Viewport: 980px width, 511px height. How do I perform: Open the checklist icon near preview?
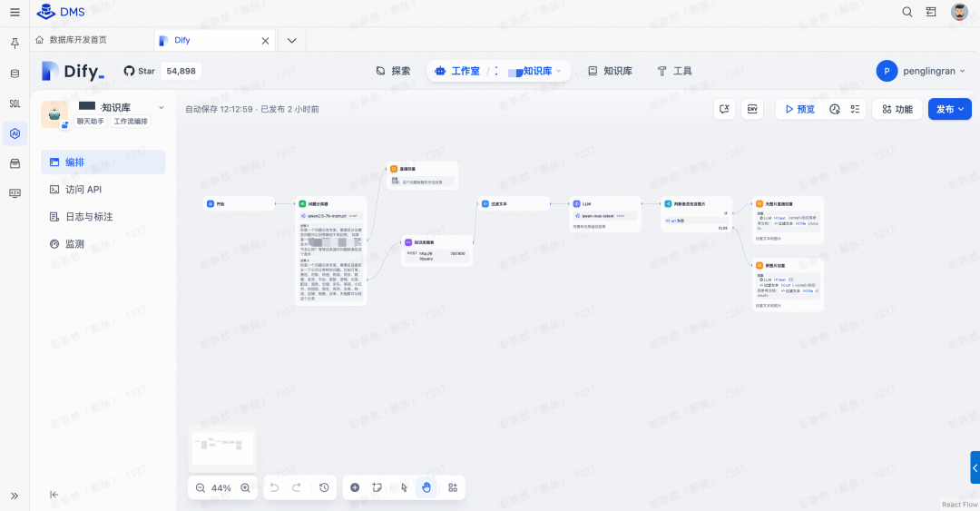point(855,109)
